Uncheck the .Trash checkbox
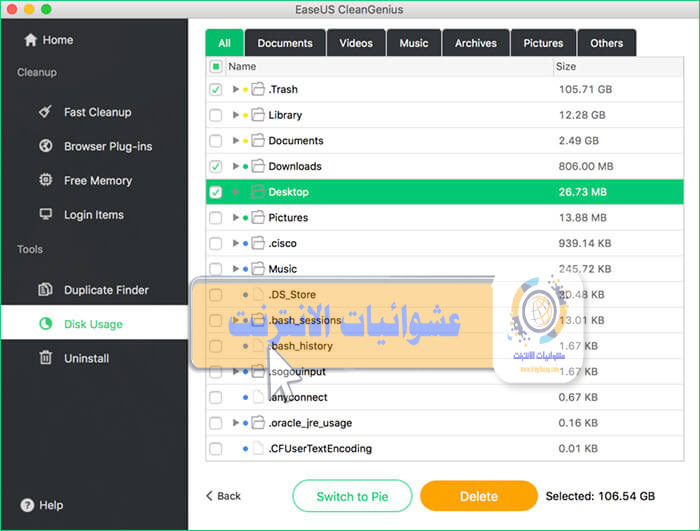This screenshot has height=531, width=700. [x=216, y=89]
